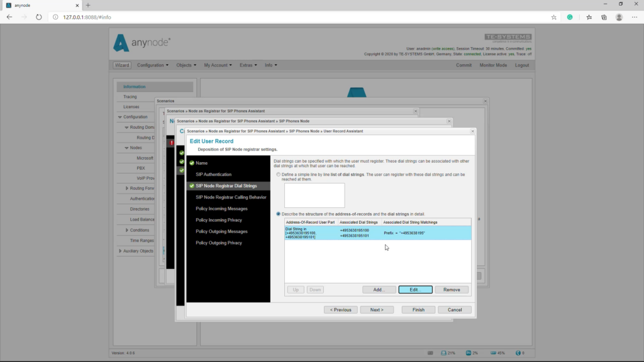
Task: Open Tracing in the left sidebar
Action: [130, 97]
